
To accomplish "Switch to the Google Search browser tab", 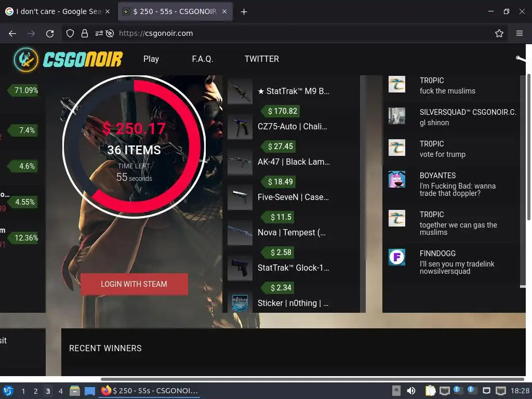I will (58, 11).
